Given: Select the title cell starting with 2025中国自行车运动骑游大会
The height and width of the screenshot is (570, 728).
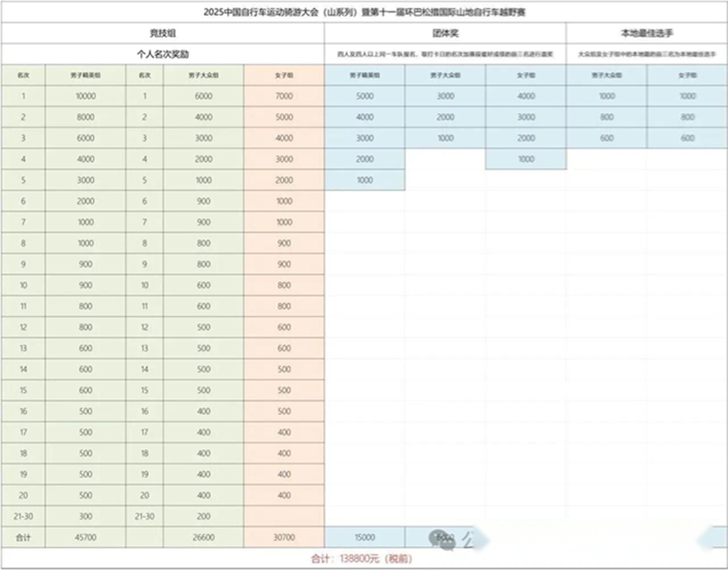Looking at the screenshot, I should coord(364,12).
